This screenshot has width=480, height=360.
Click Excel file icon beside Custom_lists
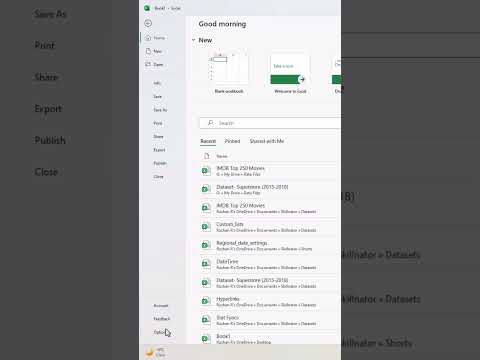[x=206, y=227]
